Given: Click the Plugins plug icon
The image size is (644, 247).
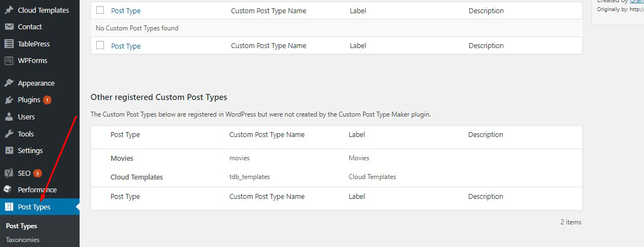Looking at the screenshot, I should [x=9, y=100].
